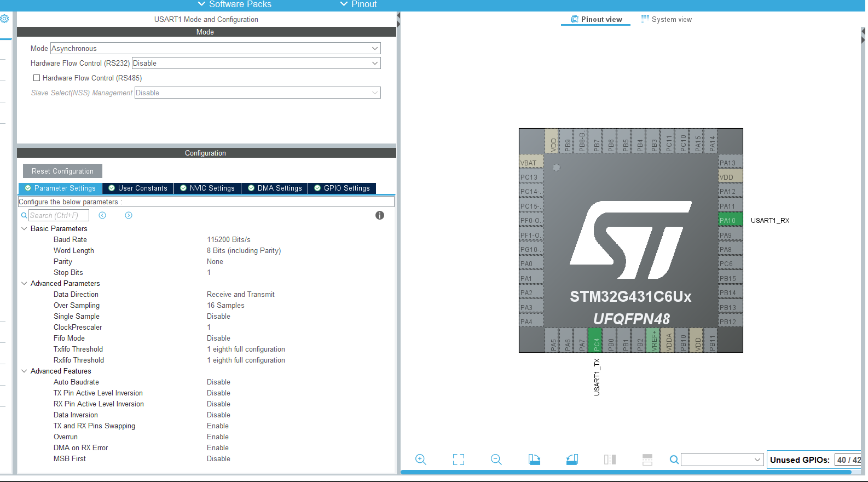Image resolution: width=868 pixels, height=482 pixels.
Task: Open the DMA Settings tab
Action: (275, 188)
